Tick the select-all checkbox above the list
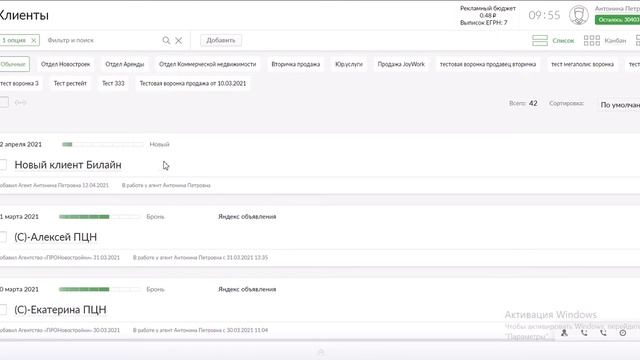Screen dimensions: 640x360 click(x=4, y=102)
